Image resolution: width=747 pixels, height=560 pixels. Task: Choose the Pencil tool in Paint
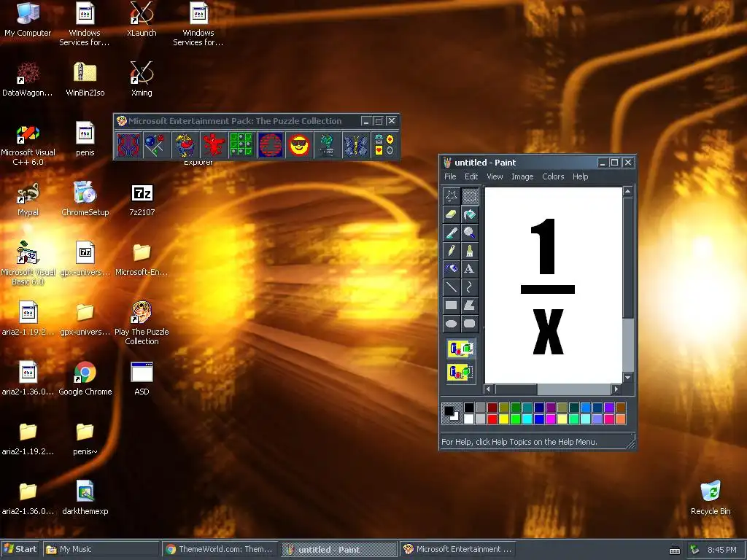(x=451, y=251)
